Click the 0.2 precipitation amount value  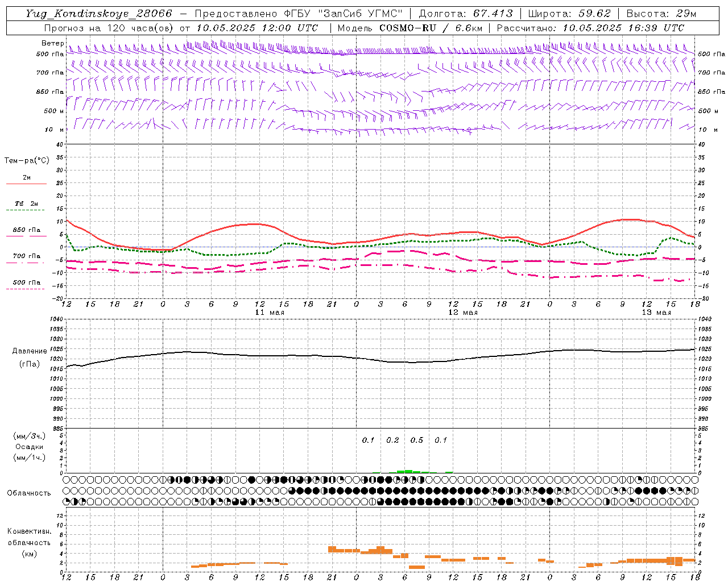coord(392,440)
